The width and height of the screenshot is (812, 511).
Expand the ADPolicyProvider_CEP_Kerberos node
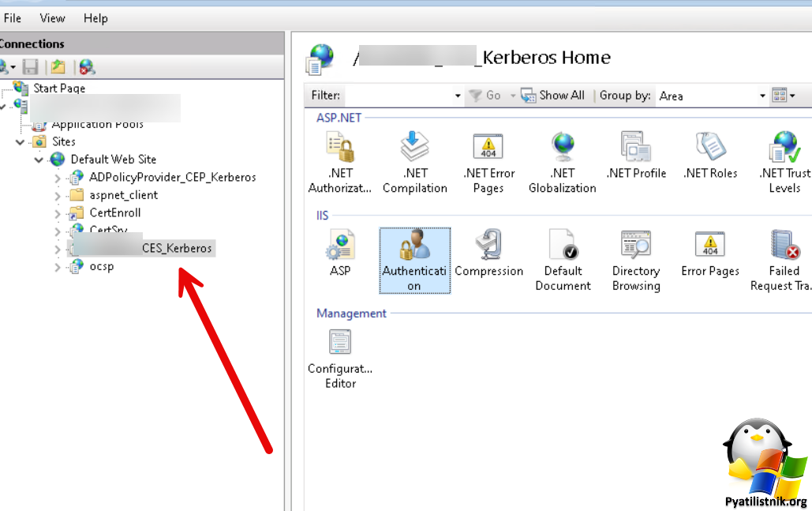point(58,178)
